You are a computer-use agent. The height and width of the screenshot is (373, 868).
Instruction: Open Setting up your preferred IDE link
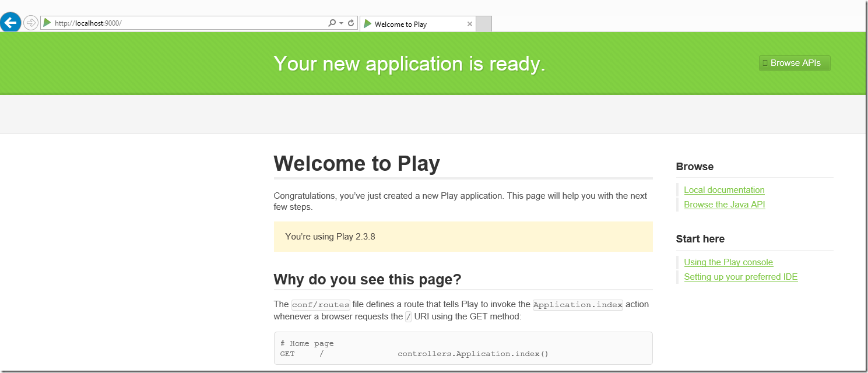point(740,277)
